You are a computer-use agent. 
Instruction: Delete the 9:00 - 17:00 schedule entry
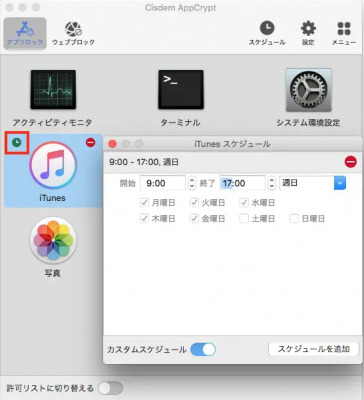[x=351, y=162]
